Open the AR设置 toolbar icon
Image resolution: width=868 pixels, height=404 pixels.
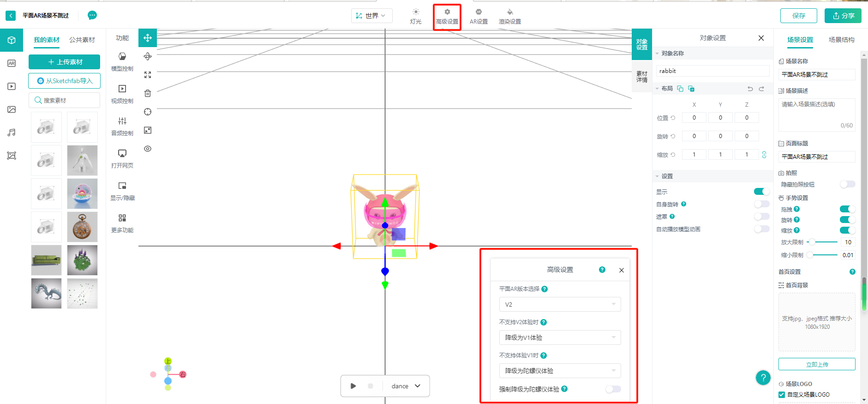479,16
